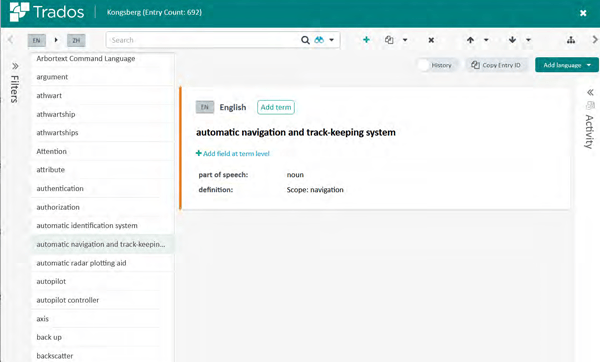This screenshot has width=600, height=362.
Task: Click the Copy Entry ID button
Action: click(x=497, y=65)
